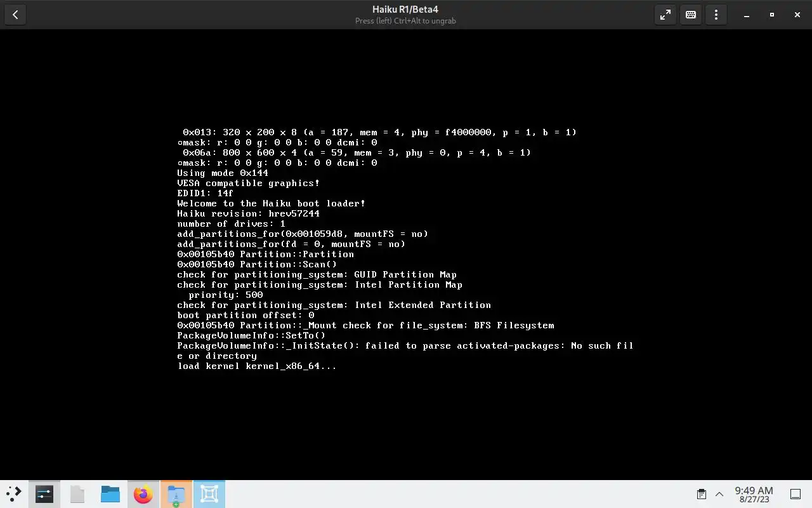Click the "boot partition offset: 0" line

point(246,315)
